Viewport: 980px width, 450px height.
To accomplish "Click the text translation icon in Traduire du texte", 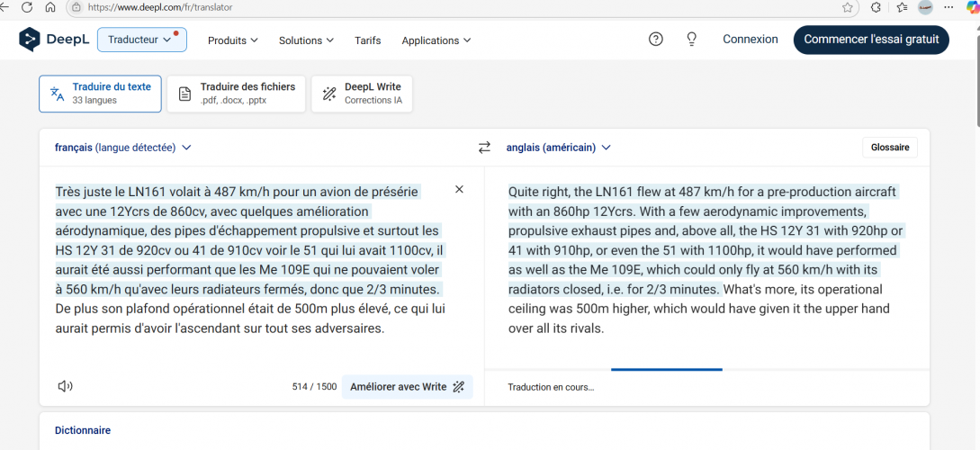I will (57, 94).
